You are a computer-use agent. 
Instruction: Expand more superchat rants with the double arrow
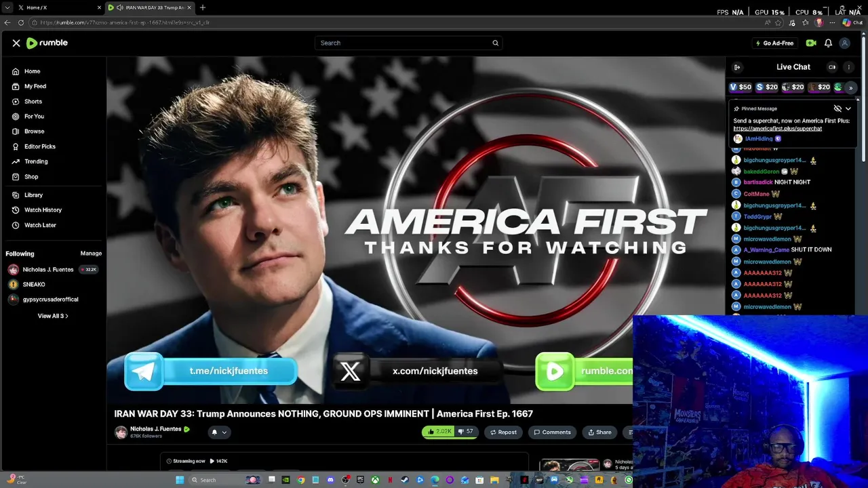coord(850,87)
